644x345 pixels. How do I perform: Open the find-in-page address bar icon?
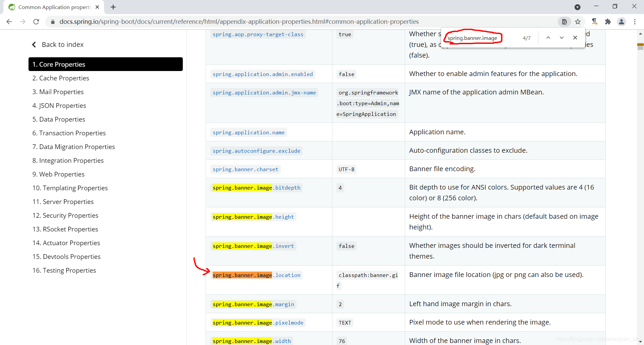tap(565, 22)
